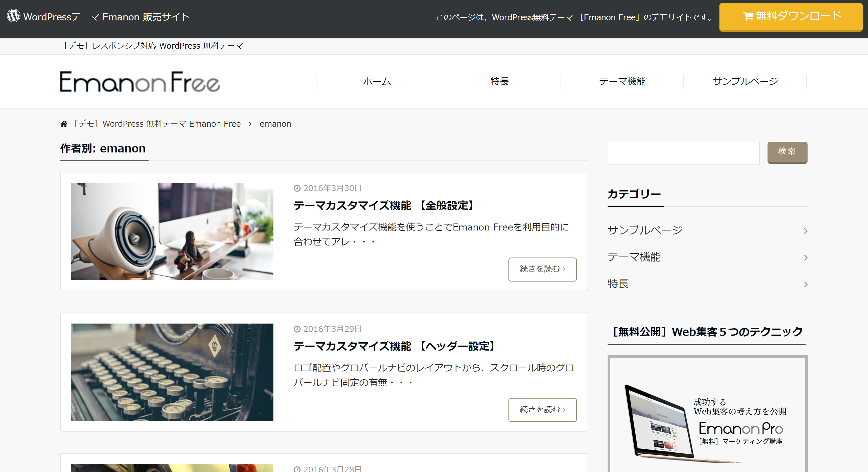868x472 pixels.
Task: Expand the 特長 category chevron
Action: [x=806, y=284]
